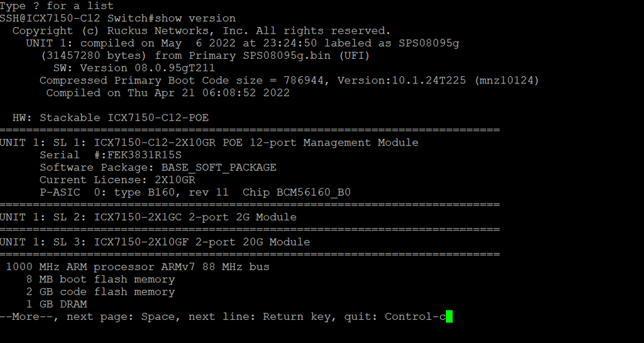Click the "HW: Stackable ICX7150-C12-POE" line
Viewport: 644px width, 343px height.
coord(110,118)
